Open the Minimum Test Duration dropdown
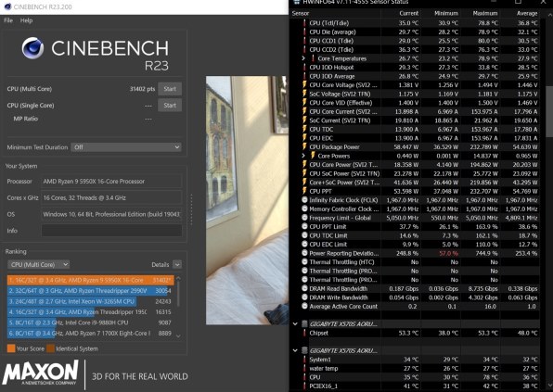The image size is (553, 392). 126,147
